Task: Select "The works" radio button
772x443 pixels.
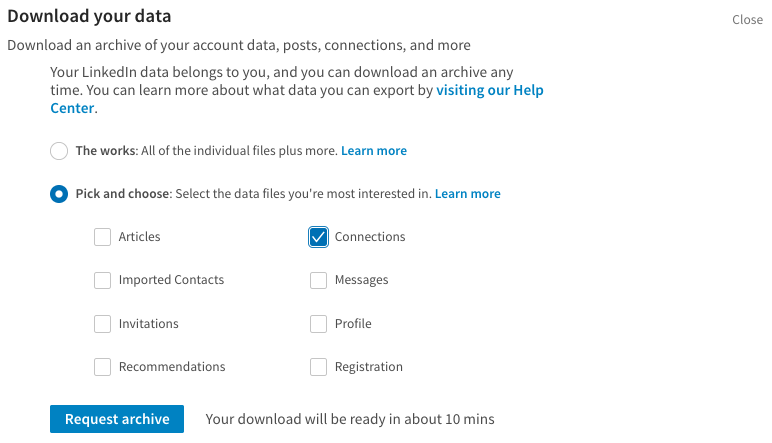Action: coord(59,151)
